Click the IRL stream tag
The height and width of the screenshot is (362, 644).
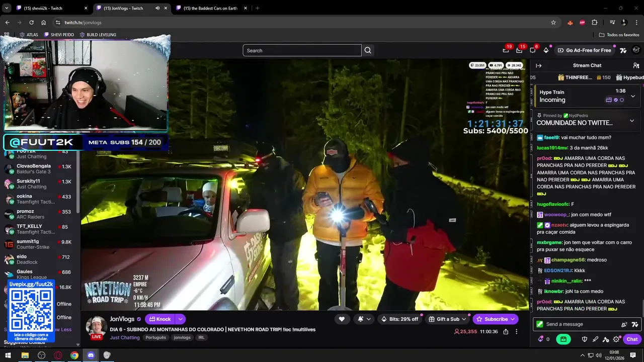[201, 337]
